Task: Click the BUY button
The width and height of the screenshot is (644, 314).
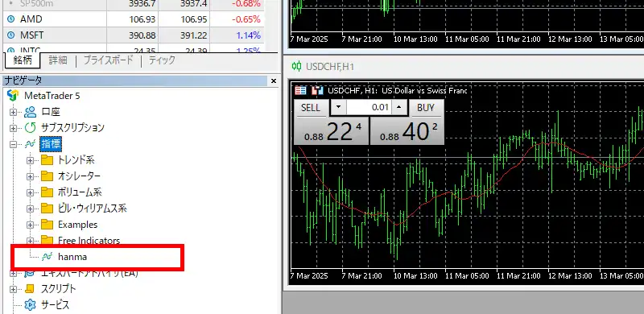Action: [x=426, y=108]
